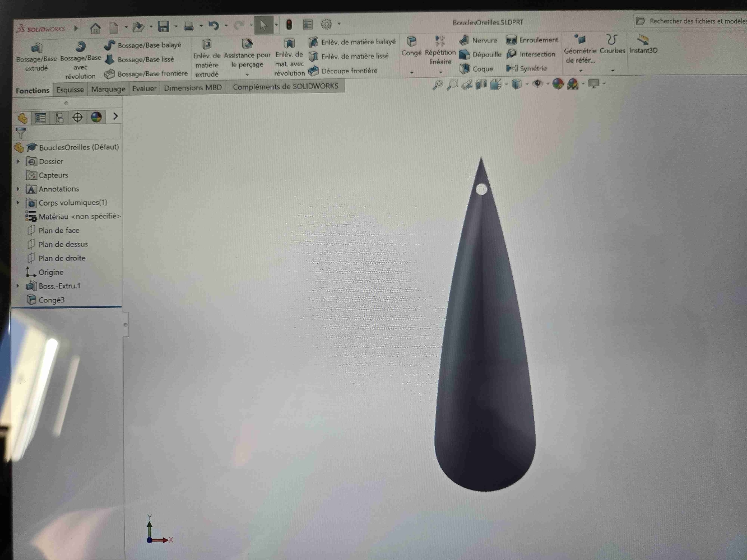Click the Dépouille draft tool

(x=480, y=54)
